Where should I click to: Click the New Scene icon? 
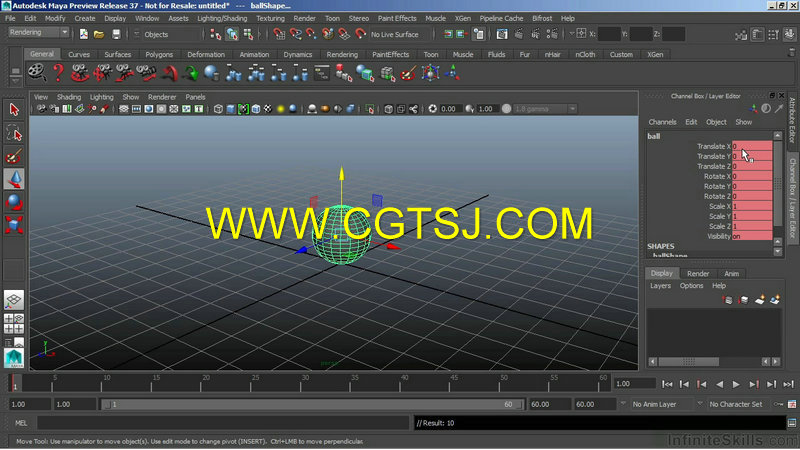pos(84,34)
